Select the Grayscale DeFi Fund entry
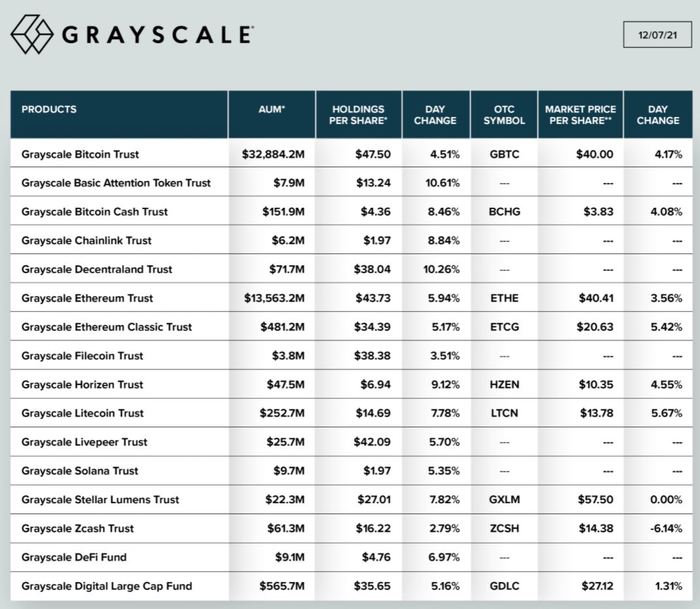700x609 pixels. (74, 557)
